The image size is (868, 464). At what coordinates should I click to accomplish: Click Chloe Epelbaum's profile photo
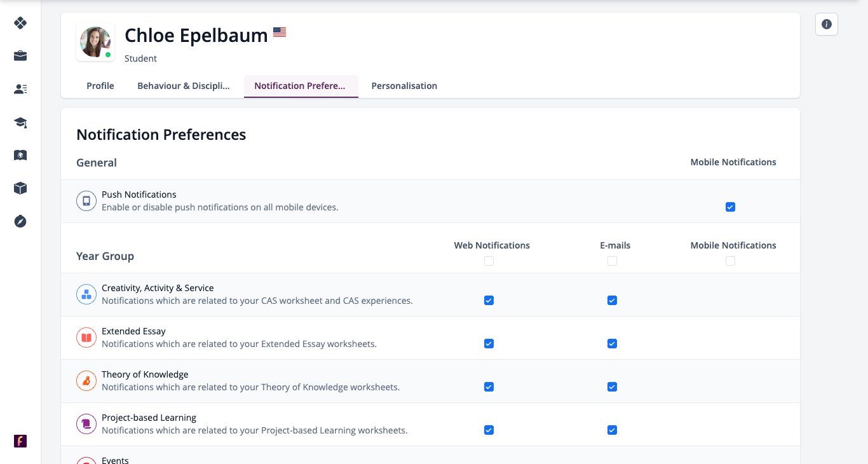pos(95,43)
